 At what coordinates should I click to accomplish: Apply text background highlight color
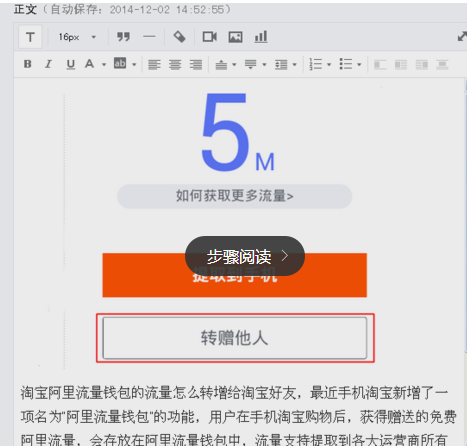(x=120, y=63)
